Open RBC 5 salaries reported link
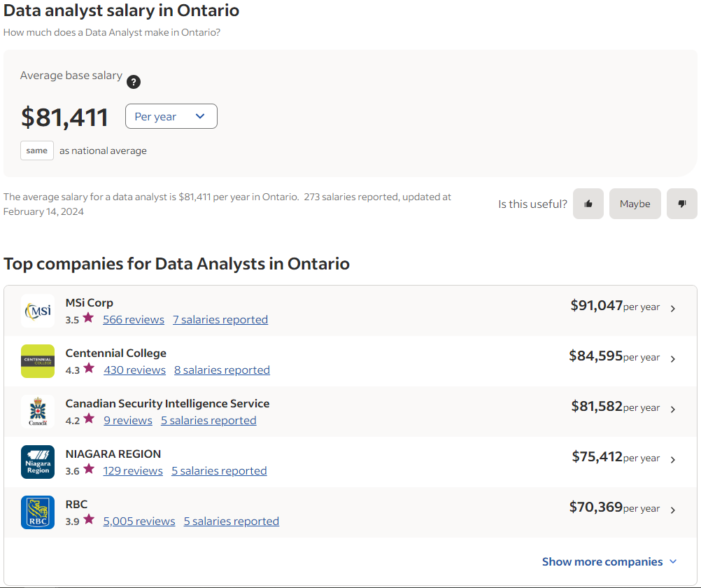 (232, 521)
